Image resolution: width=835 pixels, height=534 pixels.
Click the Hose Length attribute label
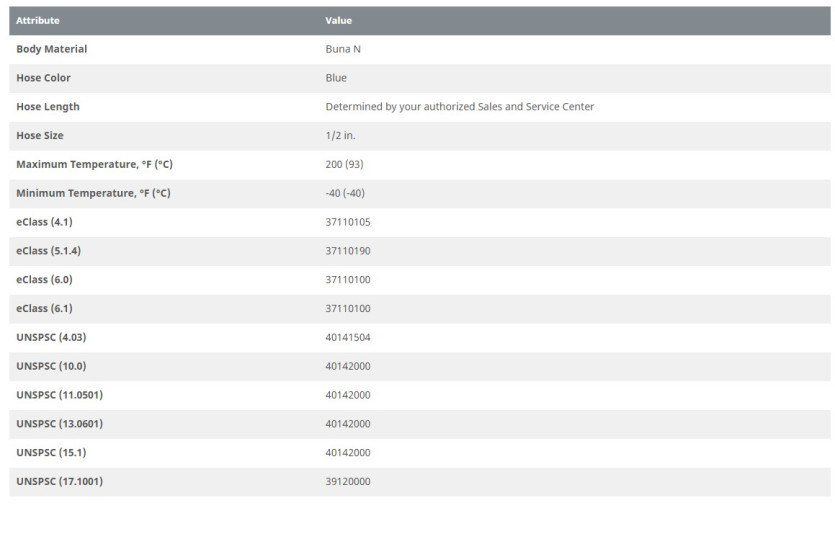tap(48, 106)
